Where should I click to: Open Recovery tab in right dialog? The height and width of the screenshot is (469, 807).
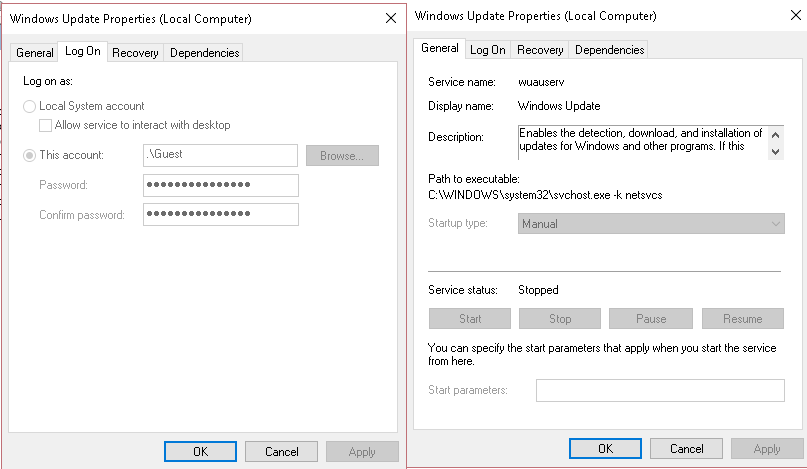[540, 49]
